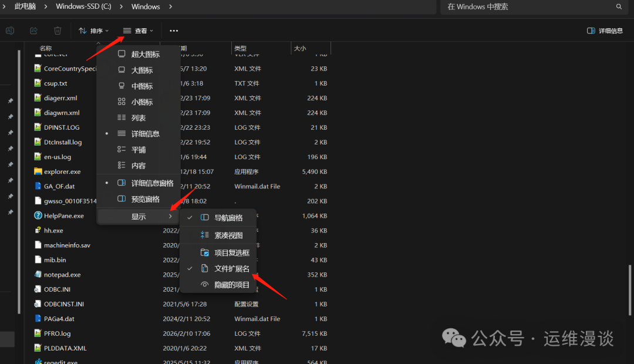This screenshot has width=634, height=364.
Task: Click the delete trash icon
Action: 58,31
